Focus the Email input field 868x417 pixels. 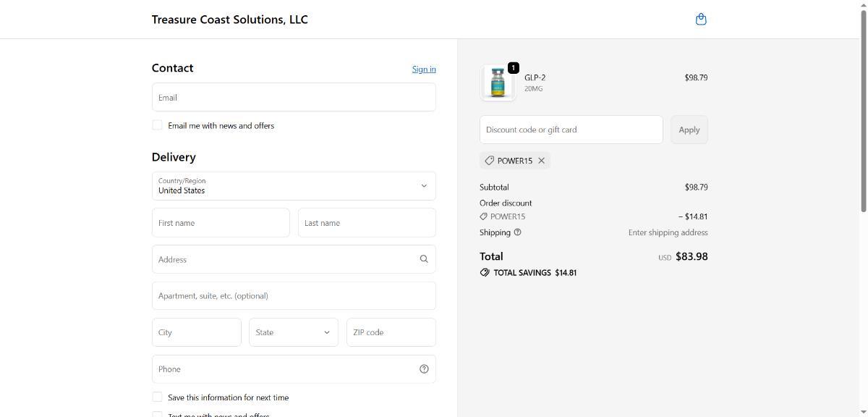(294, 98)
